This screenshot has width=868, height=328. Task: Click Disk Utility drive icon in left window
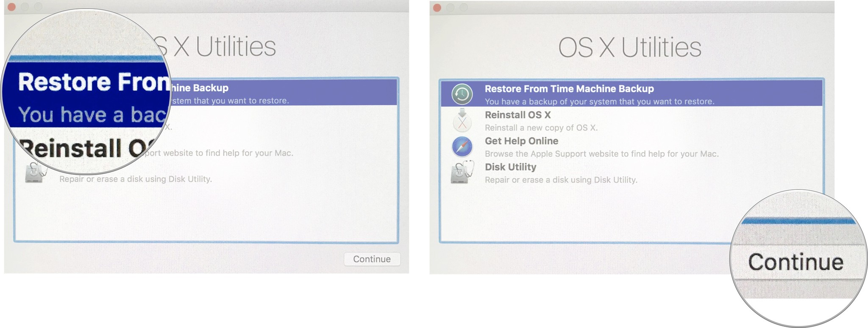pyautogui.click(x=34, y=175)
